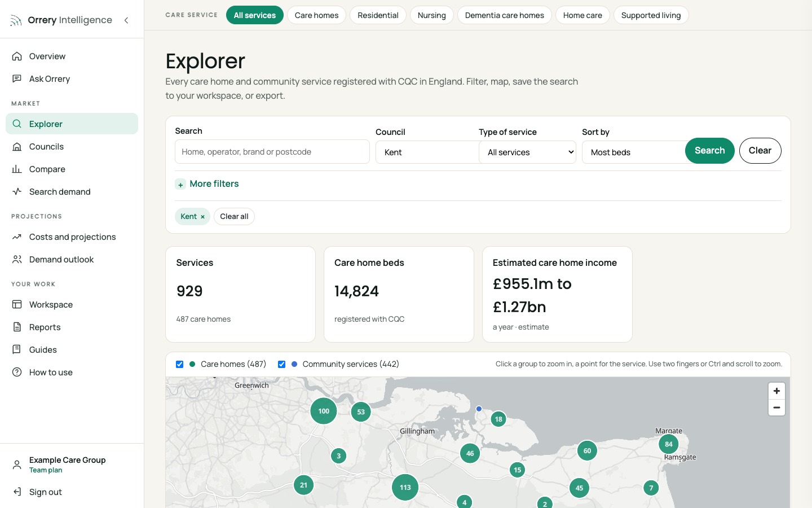Viewport: 812px width, 508px height.
Task: Switch to the Dementia care homes tab
Action: click(x=505, y=15)
